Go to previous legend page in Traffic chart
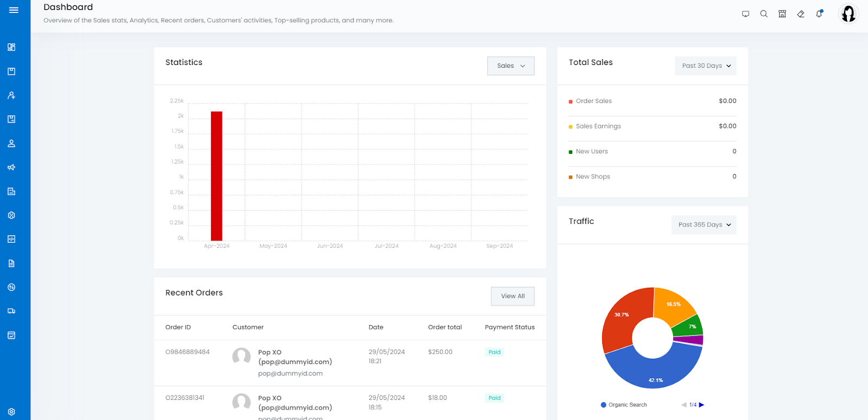868x420 pixels. 684,405
